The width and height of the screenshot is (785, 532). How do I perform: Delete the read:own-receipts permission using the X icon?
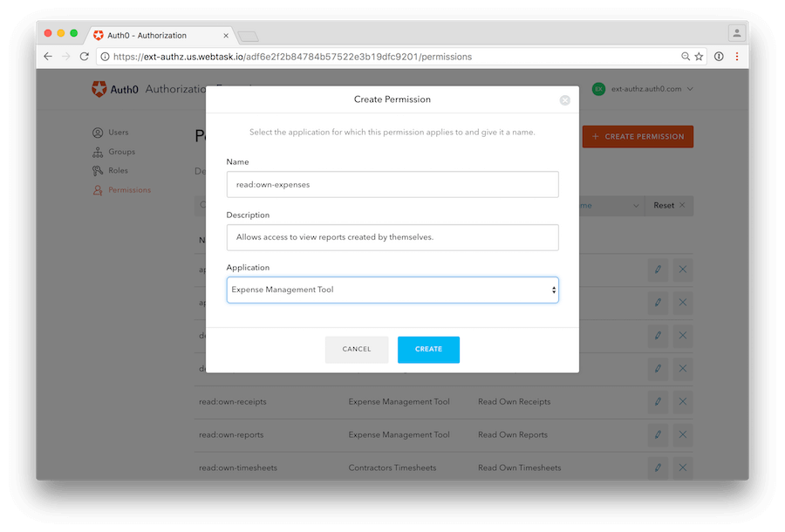click(x=683, y=402)
